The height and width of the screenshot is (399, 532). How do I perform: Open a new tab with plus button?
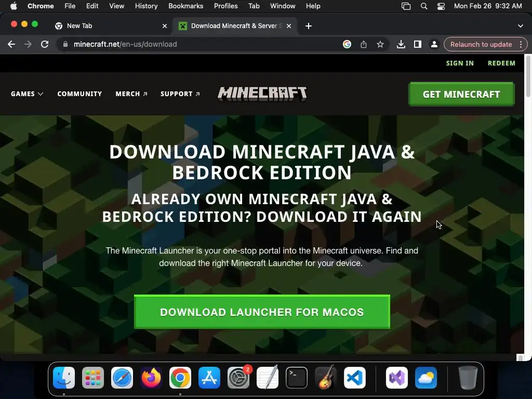[x=309, y=26]
